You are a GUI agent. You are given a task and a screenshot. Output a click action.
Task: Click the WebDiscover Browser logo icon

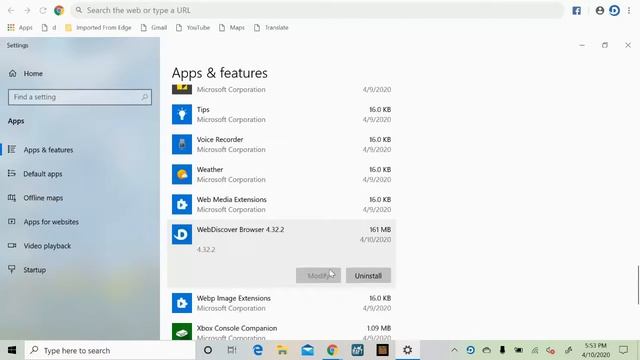(182, 234)
